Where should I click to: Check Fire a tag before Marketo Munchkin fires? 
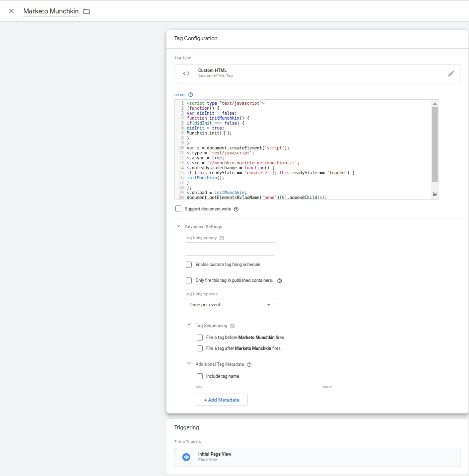pos(200,337)
